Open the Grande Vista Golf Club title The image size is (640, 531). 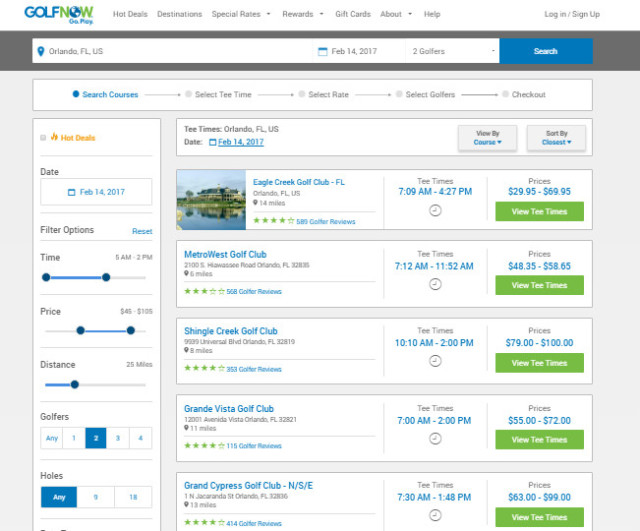point(229,409)
